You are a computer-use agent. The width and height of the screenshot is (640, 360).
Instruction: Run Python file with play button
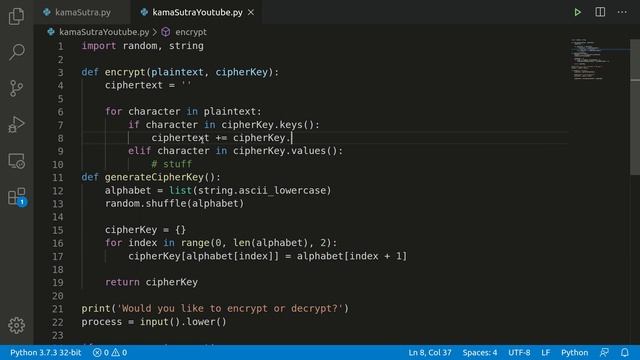(x=577, y=12)
